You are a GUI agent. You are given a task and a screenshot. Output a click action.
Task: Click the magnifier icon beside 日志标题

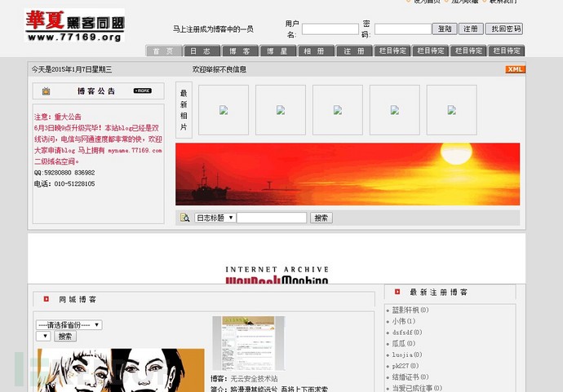(x=184, y=218)
